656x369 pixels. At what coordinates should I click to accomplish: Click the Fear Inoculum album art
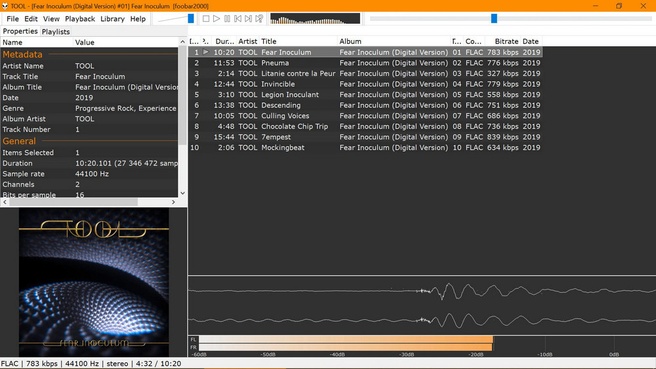point(94,282)
